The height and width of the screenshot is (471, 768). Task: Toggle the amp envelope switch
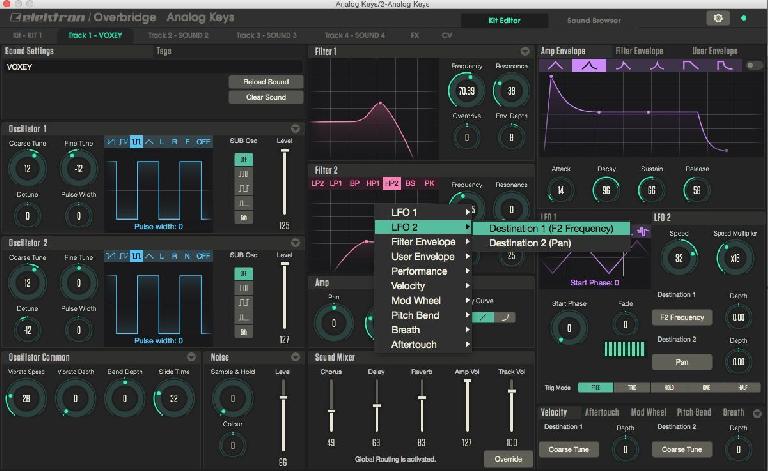click(x=754, y=66)
